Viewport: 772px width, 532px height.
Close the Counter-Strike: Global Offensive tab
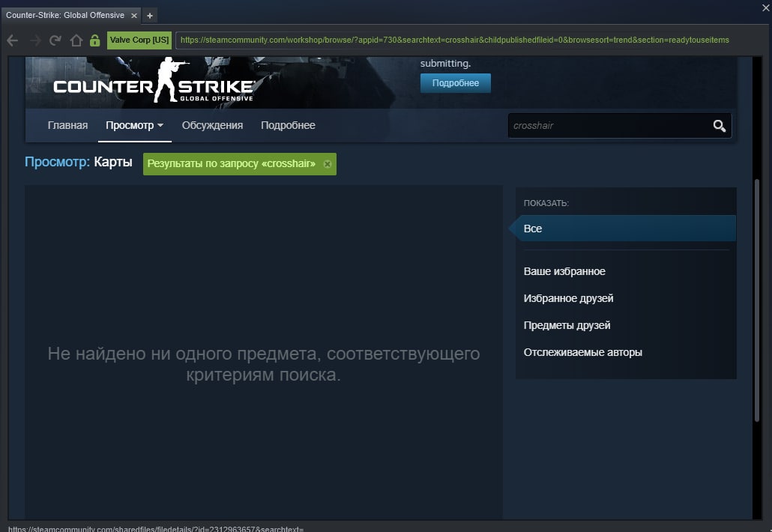[x=134, y=16]
